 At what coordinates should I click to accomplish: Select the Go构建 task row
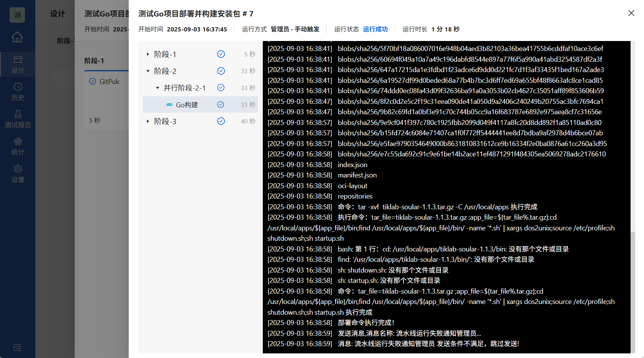(x=200, y=105)
